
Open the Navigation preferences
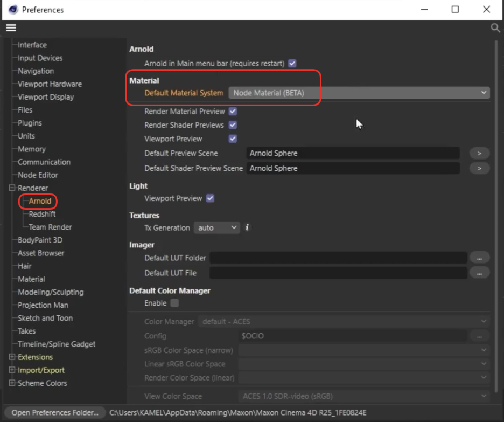(36, 71)
